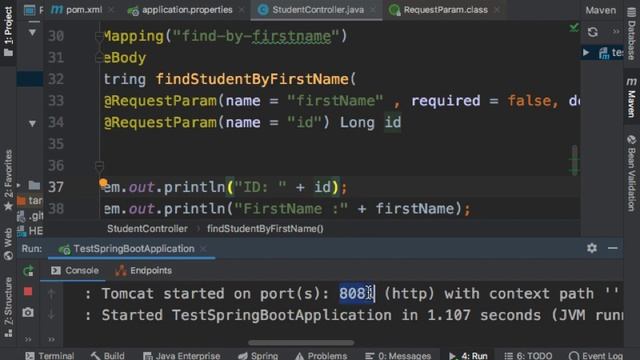Viewport: 640px width, 360px height.
Task: Click the console horizontal scrollbar
Action: point(301,342)
